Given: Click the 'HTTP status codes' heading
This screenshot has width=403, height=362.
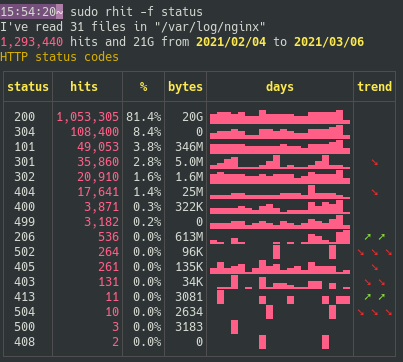Looking at the screenshot, I should (x=59, y=57).
